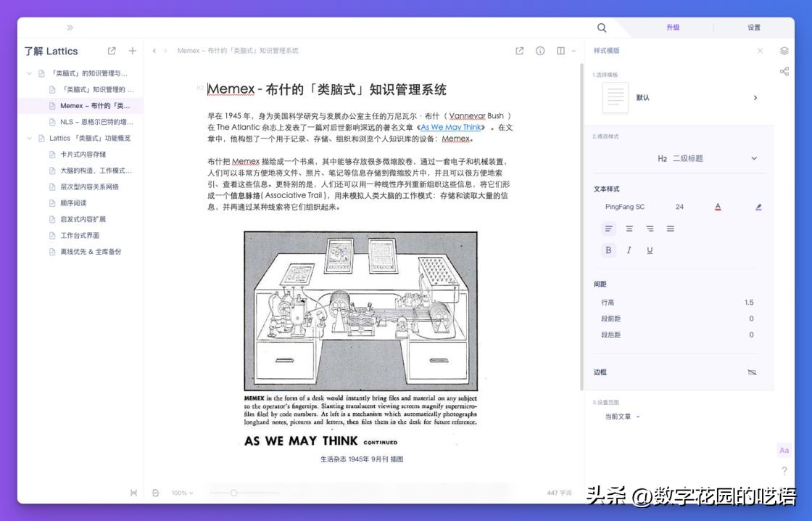Add new item with plus icon
The height and width of the screenshot is (521, 812).
point(133,51)
